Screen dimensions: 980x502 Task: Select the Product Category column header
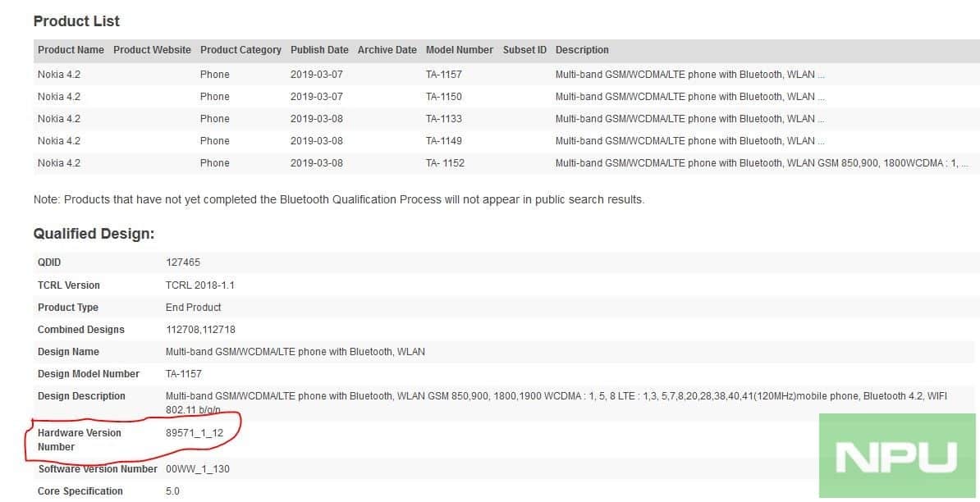(240, 50)
